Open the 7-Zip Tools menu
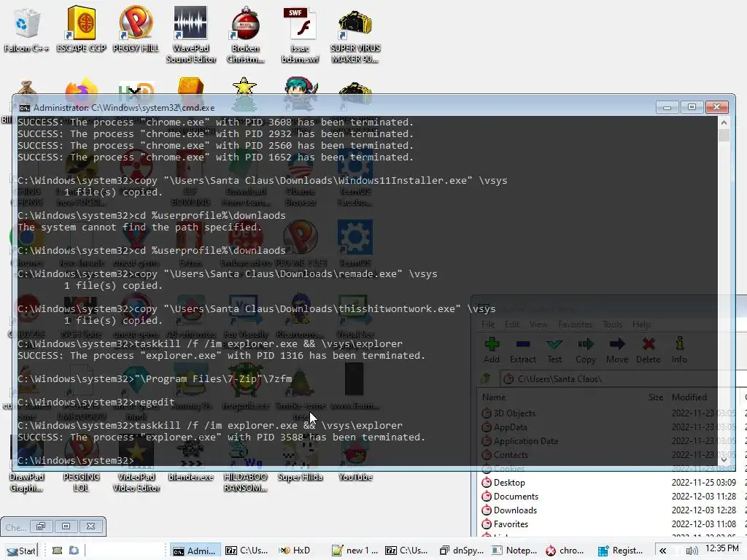The height and width of the screenshot is (560, 747). tap(612, 324)
